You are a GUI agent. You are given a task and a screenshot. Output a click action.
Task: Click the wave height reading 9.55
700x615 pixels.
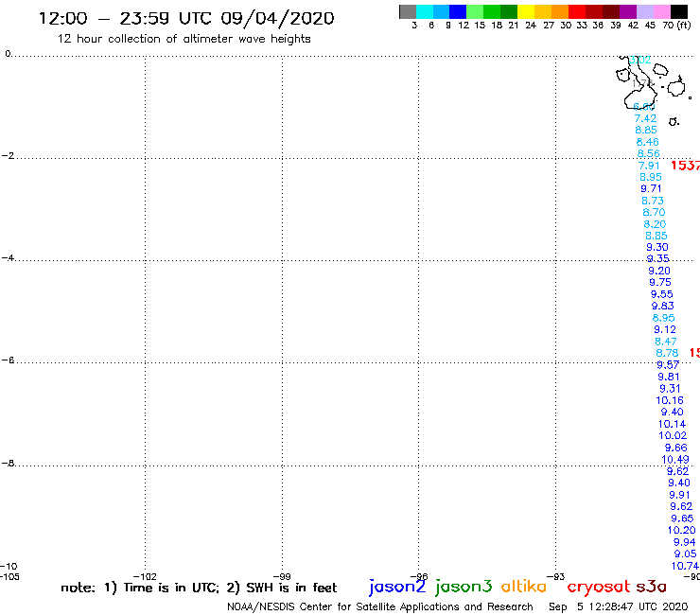pos(661,295)
